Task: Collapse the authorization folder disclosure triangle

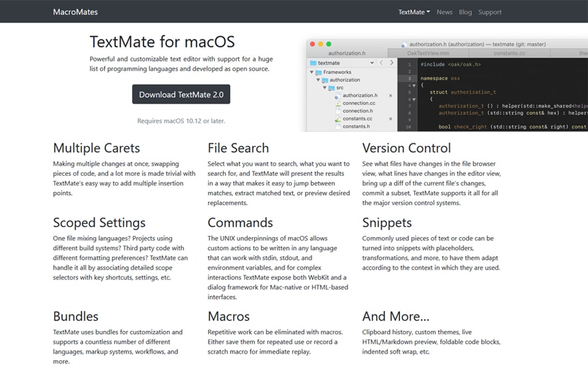Action: coord(318,80)
